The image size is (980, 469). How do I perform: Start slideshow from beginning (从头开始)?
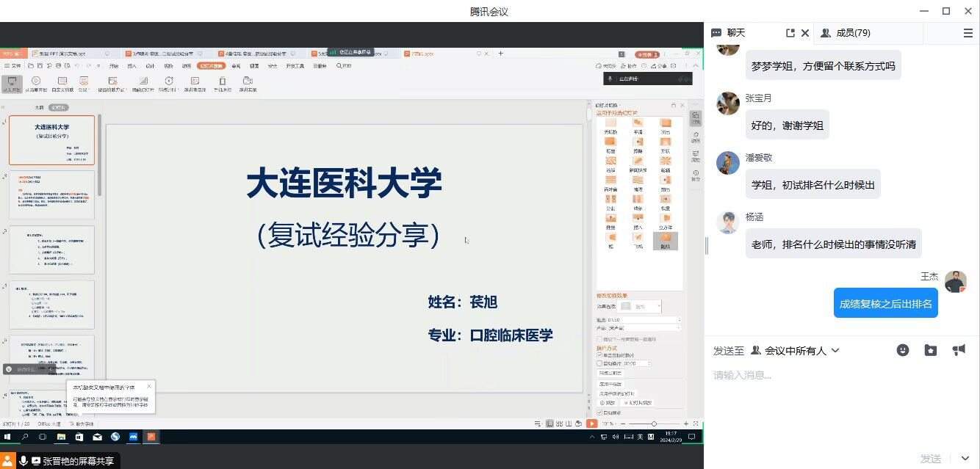[x=12, y=84]
